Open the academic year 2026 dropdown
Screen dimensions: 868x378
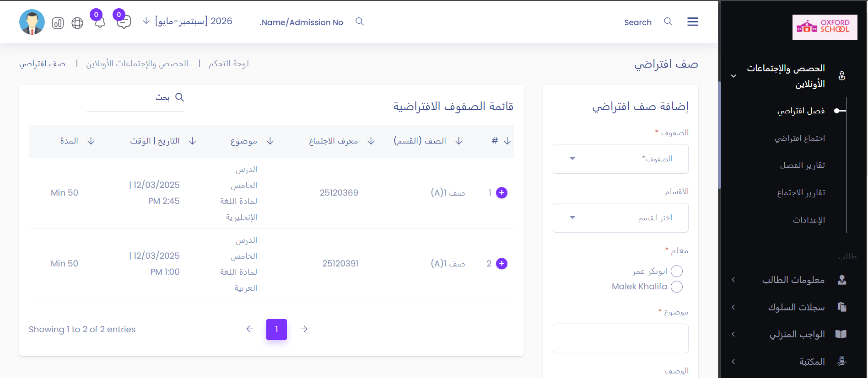[188, 21]
